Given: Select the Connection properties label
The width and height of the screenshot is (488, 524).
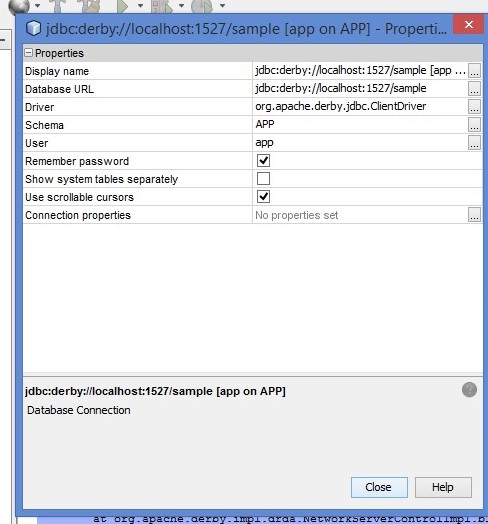Looking at the screenshot, I should 78,215.
